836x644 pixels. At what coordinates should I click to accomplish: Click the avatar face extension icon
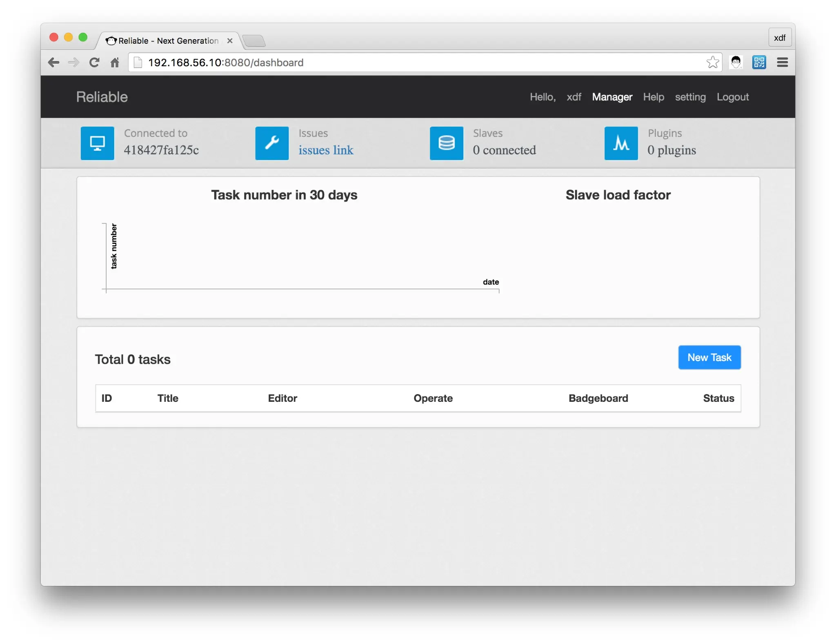coord(736,62)
